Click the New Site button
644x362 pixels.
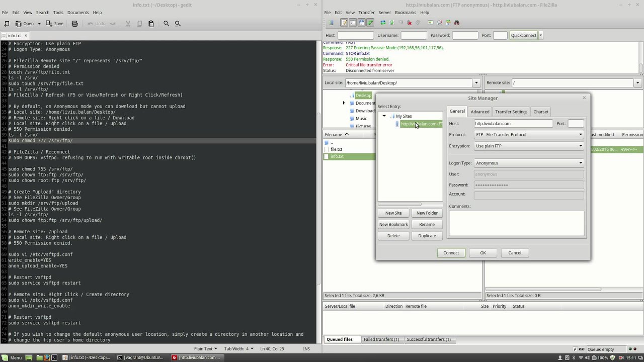(393, 213)
